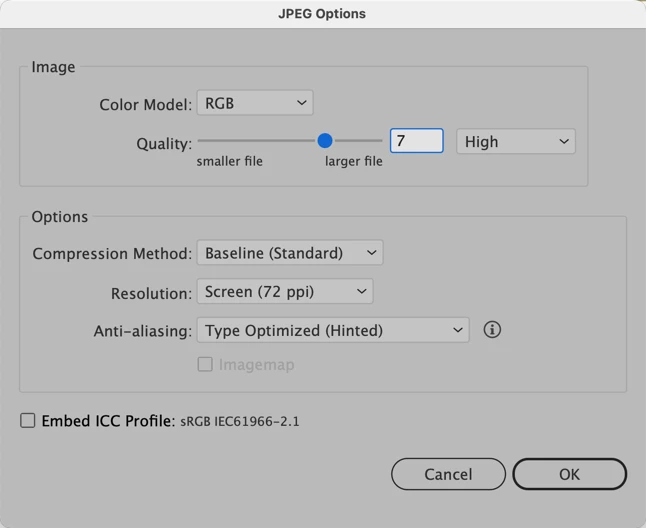Click the JPEG Options title bar

322,14
